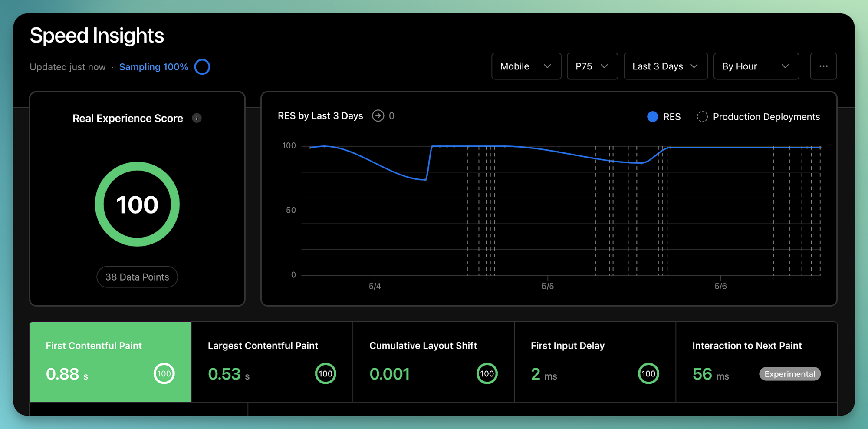Click the blue RES legend dot
The width and height of the screenshot is (868, 429).
(652, 117)
